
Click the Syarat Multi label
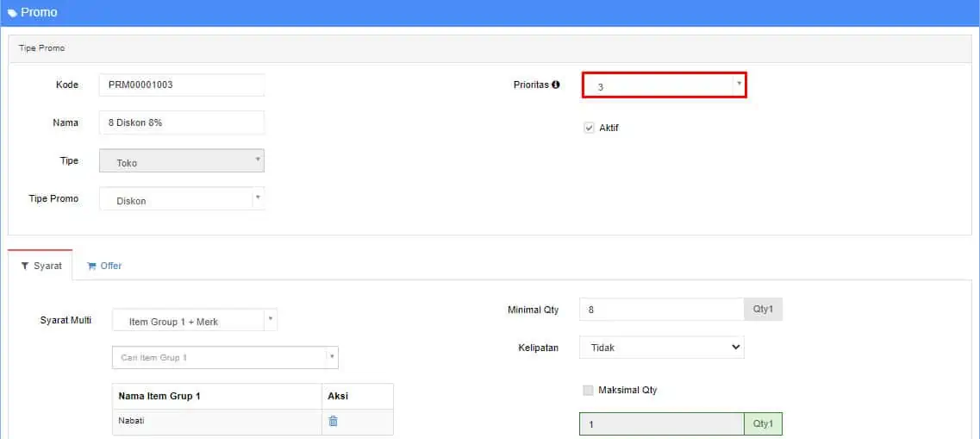point(66,320)
